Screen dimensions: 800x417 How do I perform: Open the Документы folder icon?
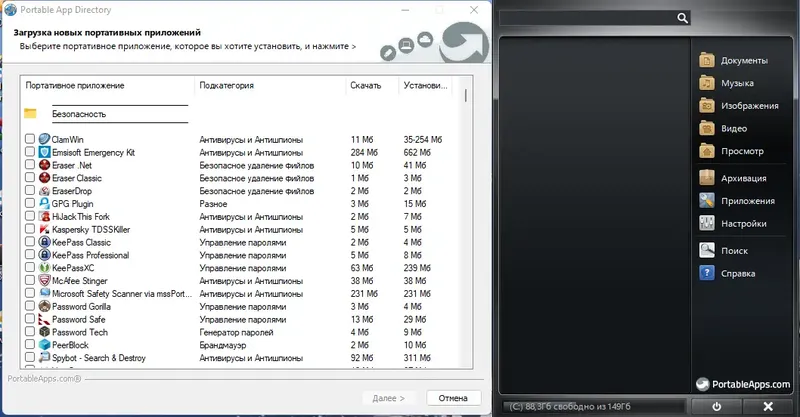click(707, 60)
